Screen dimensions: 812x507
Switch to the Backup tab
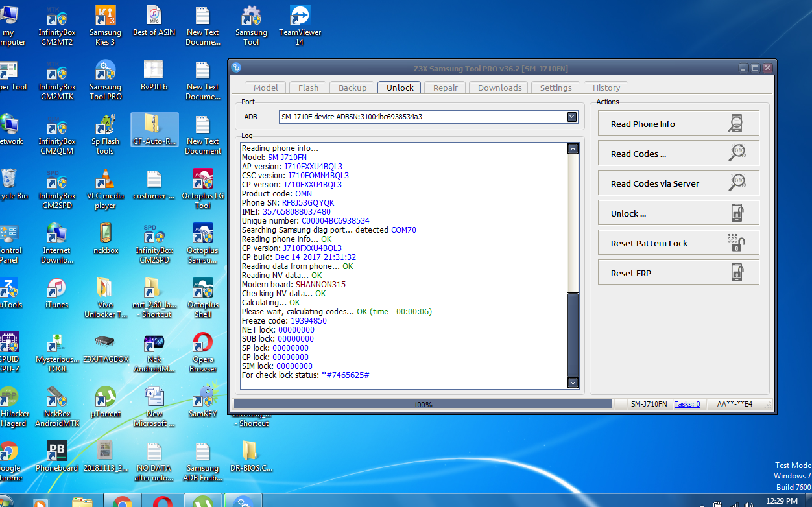pyautogui.click(x=353, y=88)
